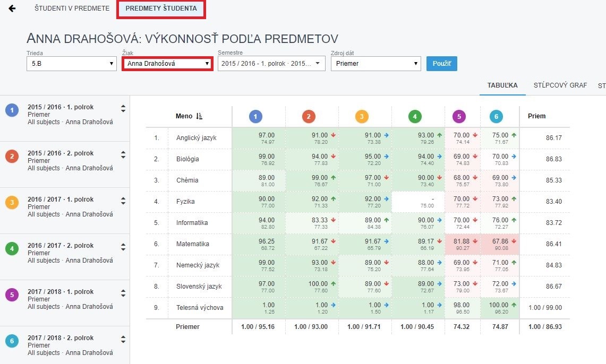Image resolution: width=606 pixels, height=364 pixels.
Task: Select the Matematika row label
Action: coord(193,244)
